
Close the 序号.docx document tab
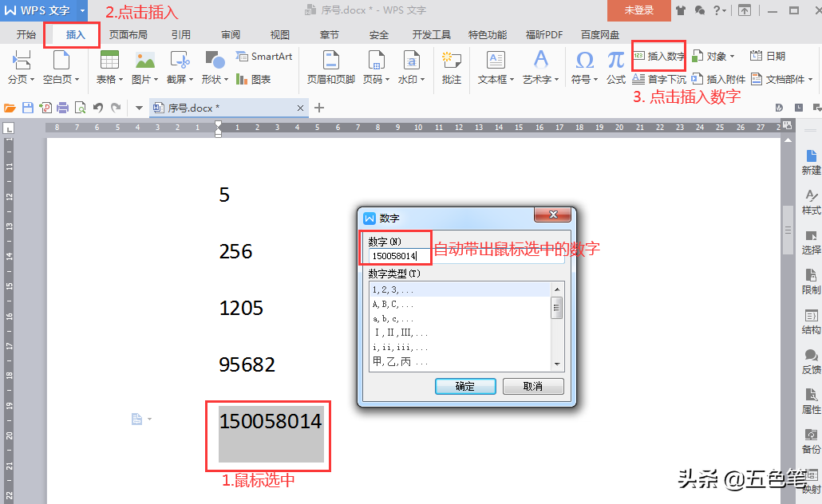point(300,108)
